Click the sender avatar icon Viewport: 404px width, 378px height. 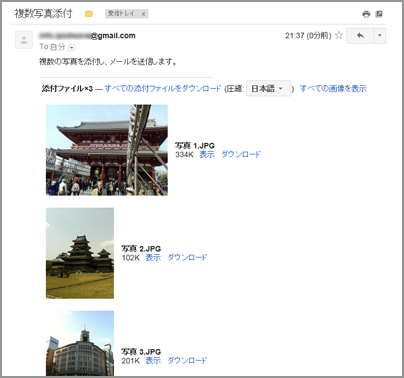coord(24,40)
